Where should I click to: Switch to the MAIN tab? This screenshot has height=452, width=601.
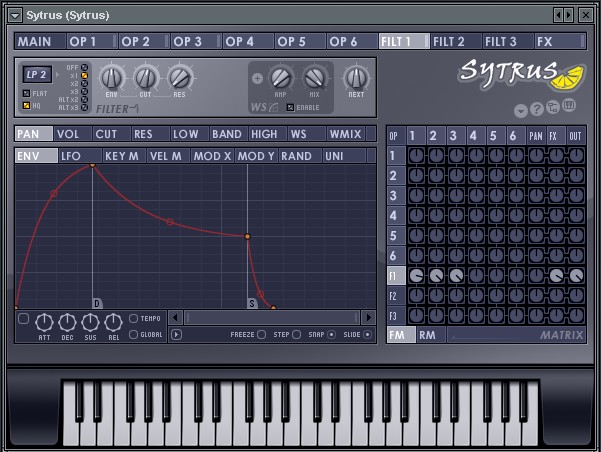[x=40, y=41]
